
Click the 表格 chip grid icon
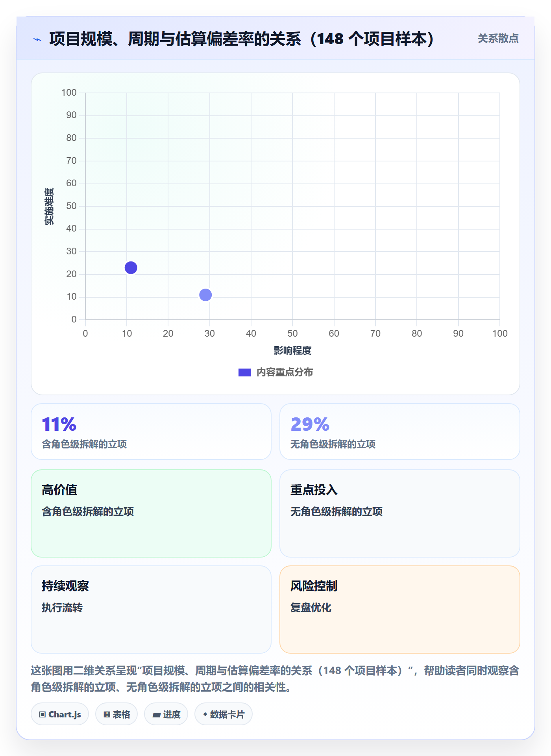[x=107, y=715]
